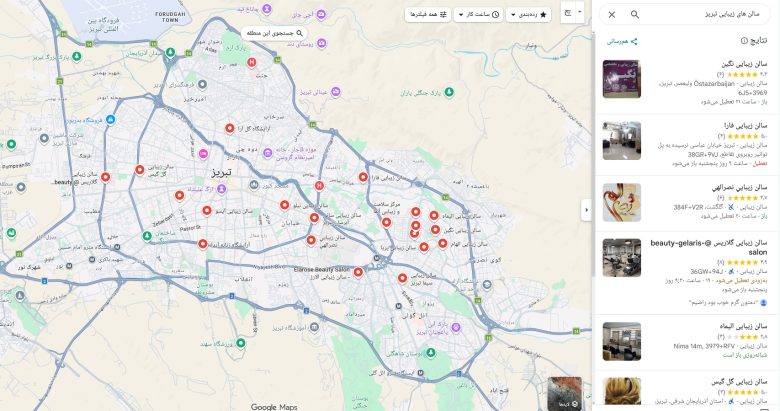Screen dimensions: 780x411
Task: Click the red hospital H marker near Baghmisheh
Action: [319, 186]
